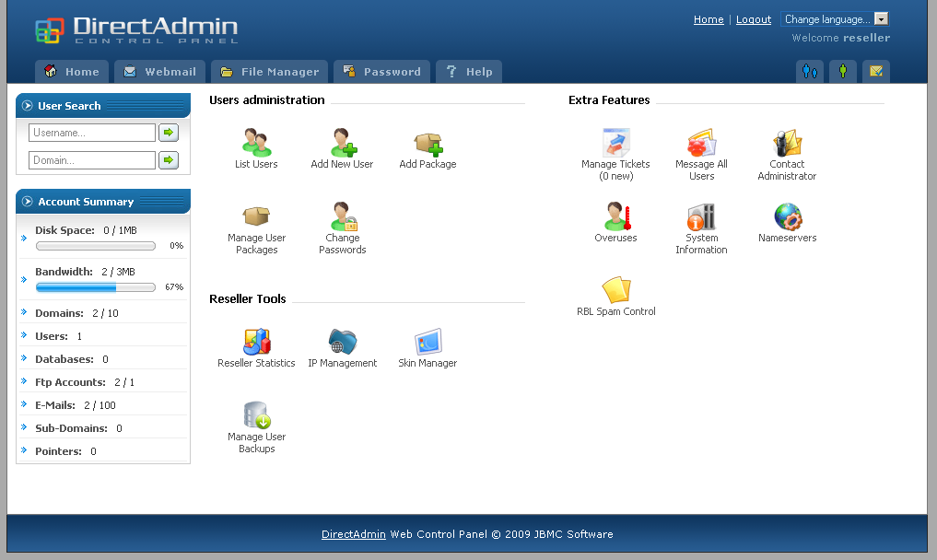Click the E-Mails 2 / 100 row
The height and width of the screenshot is (560, 937).
[x=103, y=405]
